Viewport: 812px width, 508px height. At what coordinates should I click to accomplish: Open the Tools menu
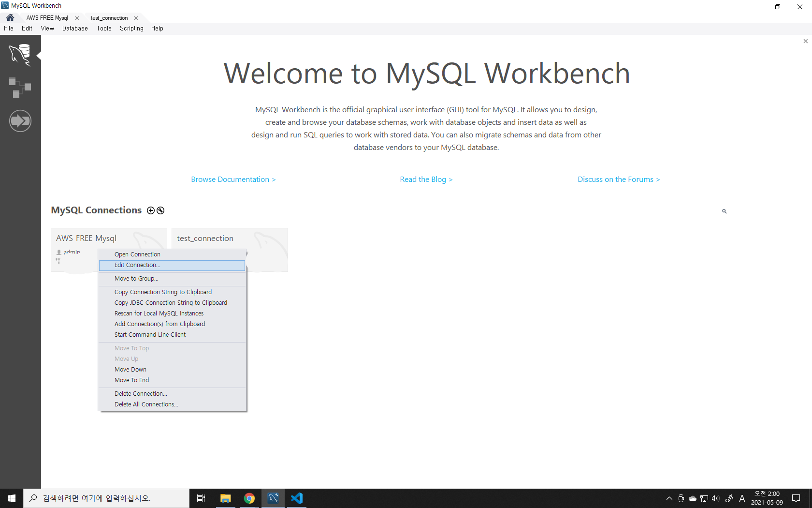[104, 29]
